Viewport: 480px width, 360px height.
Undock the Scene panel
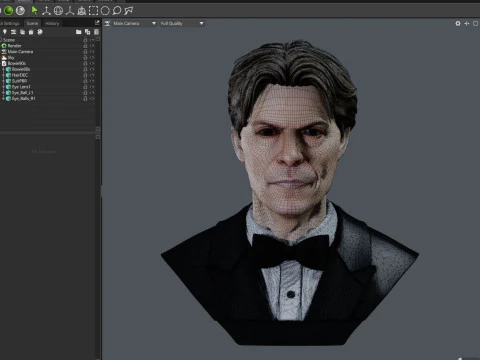coord(97,23)
